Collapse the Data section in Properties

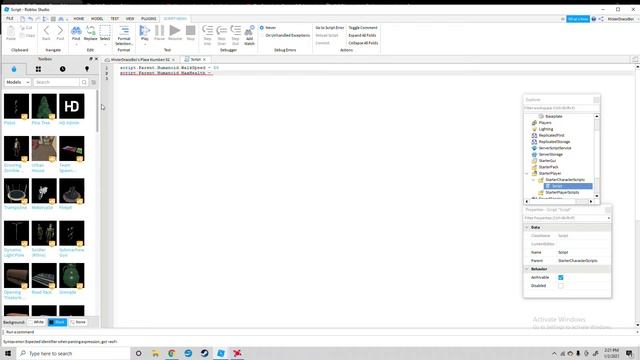click(527, 227)
